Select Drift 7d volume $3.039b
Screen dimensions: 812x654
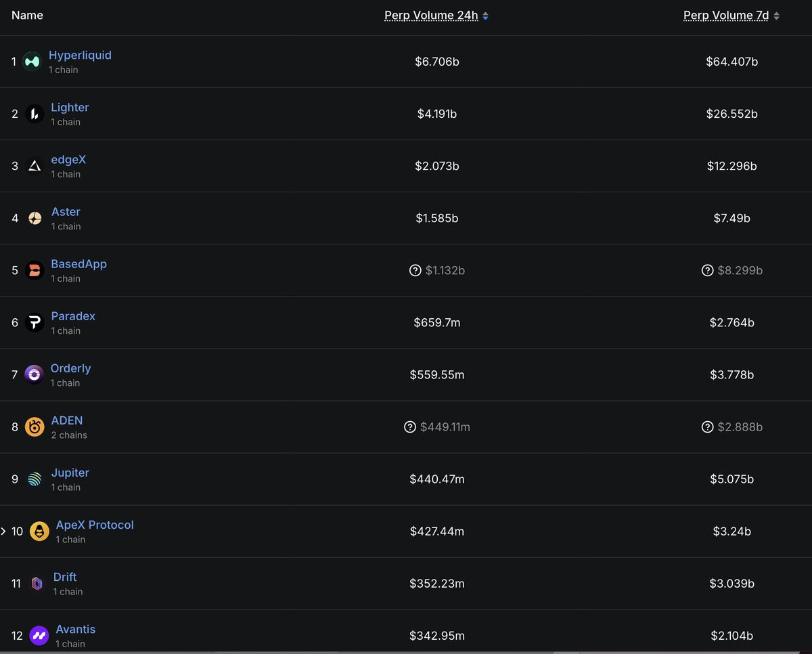[731, 584]
